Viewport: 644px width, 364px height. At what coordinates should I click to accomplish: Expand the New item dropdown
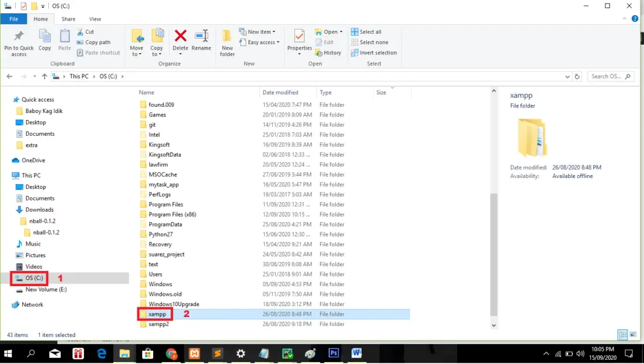[x=257, y=32]
